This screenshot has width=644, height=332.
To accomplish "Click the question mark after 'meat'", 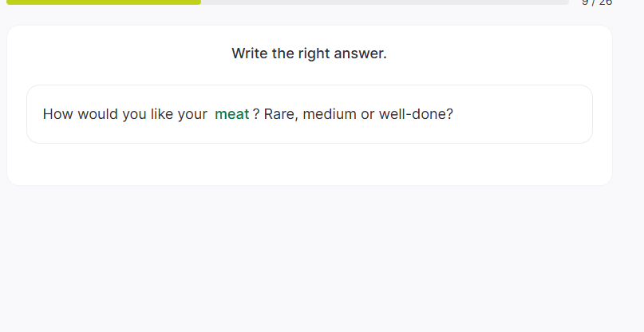I will coord(256,114).
